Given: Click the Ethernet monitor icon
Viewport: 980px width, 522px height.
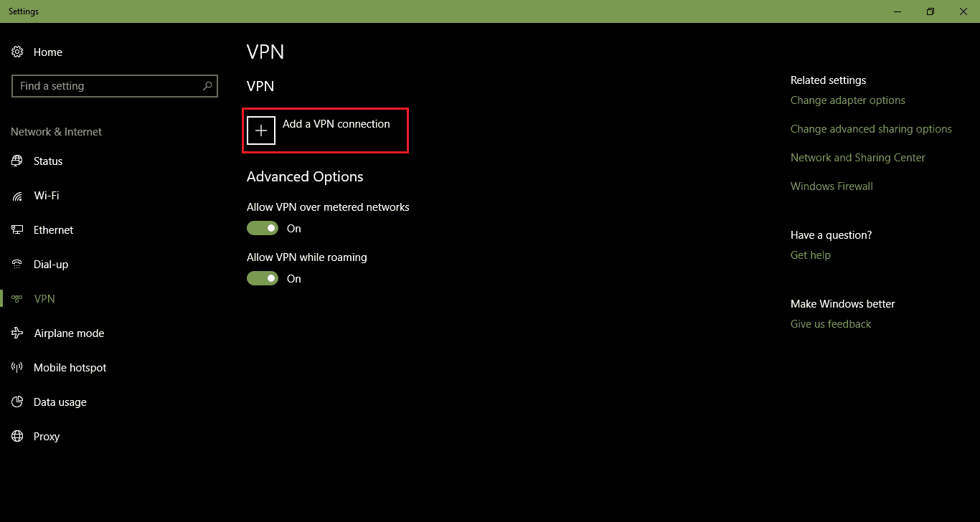Looking at the screenshot, I should point(17,230).
